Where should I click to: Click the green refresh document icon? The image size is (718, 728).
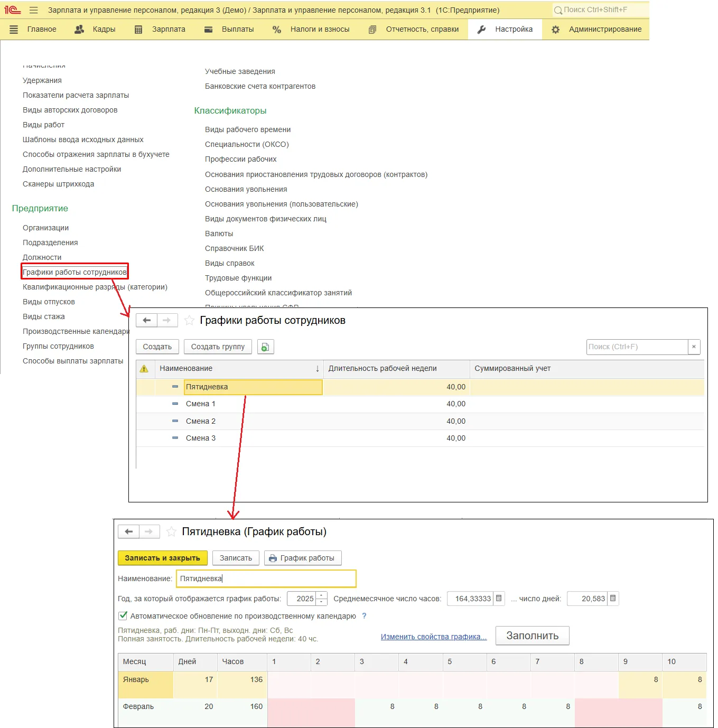pyautogui.click(x=265, y=347)
